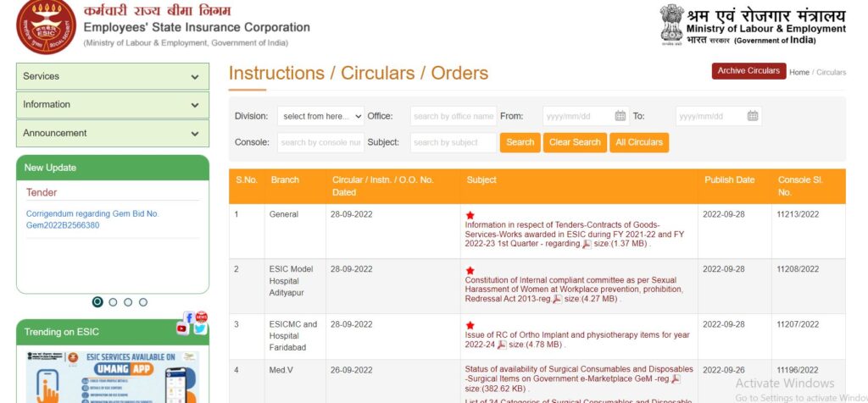Expand the Information menu
The image size is (868, 403).
point(113,104)
